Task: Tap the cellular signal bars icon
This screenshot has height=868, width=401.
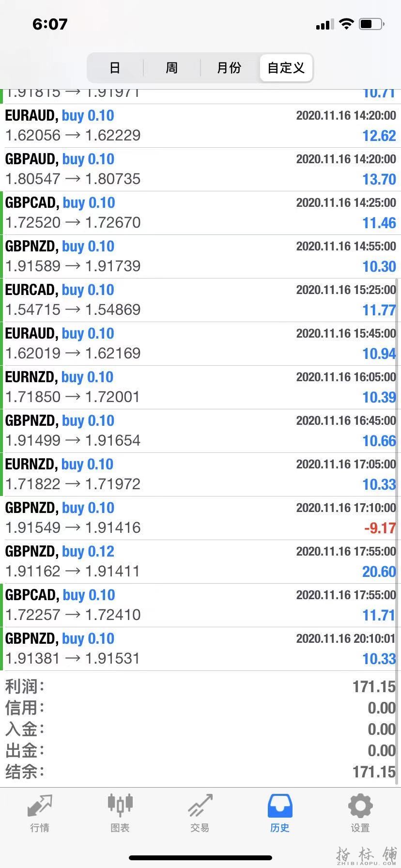Action: [x=324, y=24]
